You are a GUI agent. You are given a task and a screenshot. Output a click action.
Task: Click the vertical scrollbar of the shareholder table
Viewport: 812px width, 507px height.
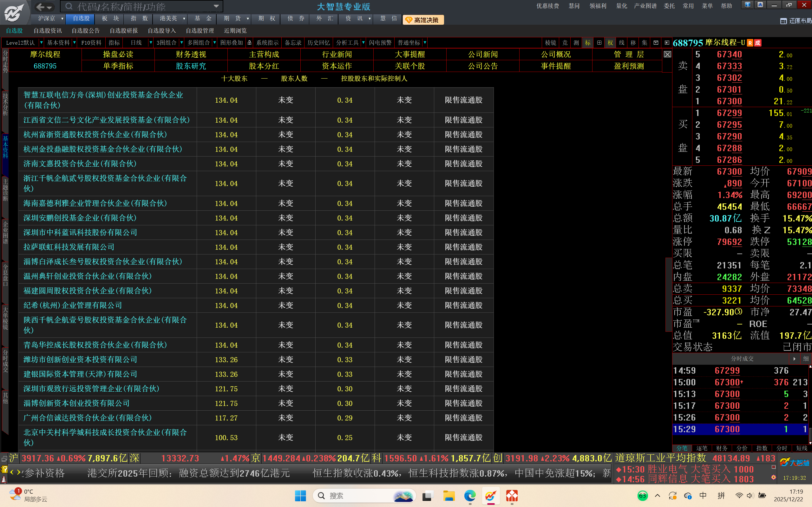(668, 294)
